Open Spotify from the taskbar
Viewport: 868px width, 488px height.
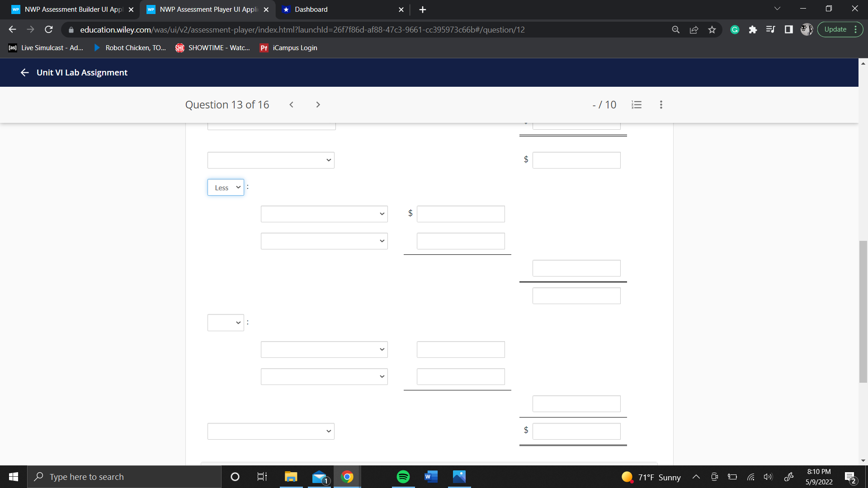[x=402, y=476]
